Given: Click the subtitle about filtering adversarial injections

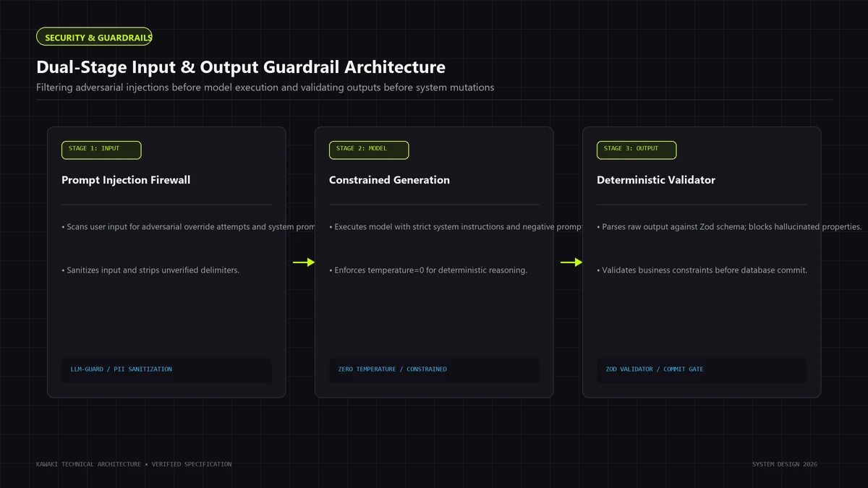Looking at the screenshot, I should point(265,87).
